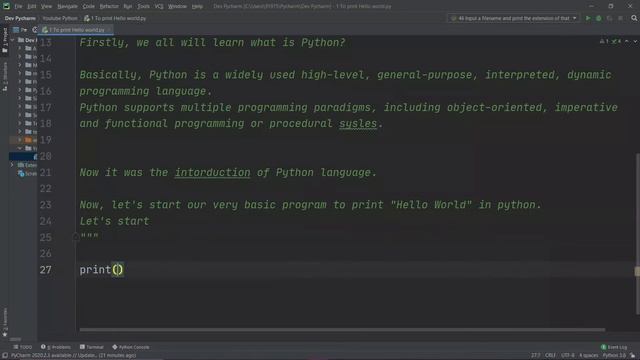Open the TODO tool window
This screenshot has width=640, height=360.
tap(23, 347)
